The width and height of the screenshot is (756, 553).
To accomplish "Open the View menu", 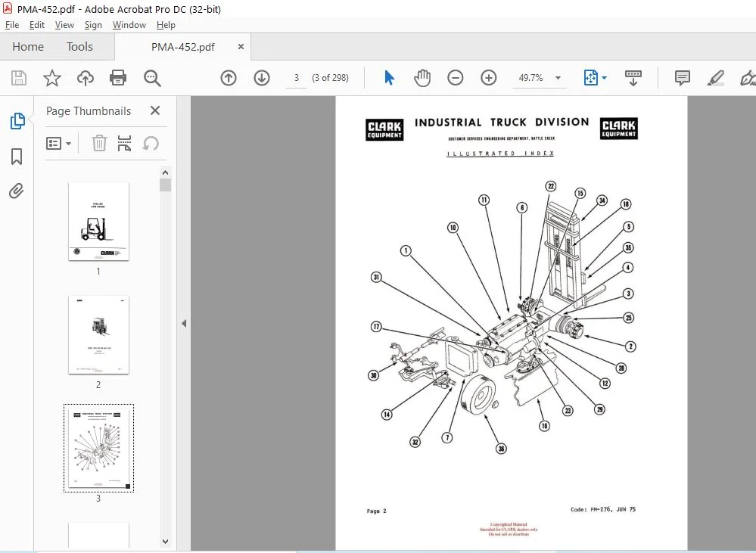I will 64,25.
